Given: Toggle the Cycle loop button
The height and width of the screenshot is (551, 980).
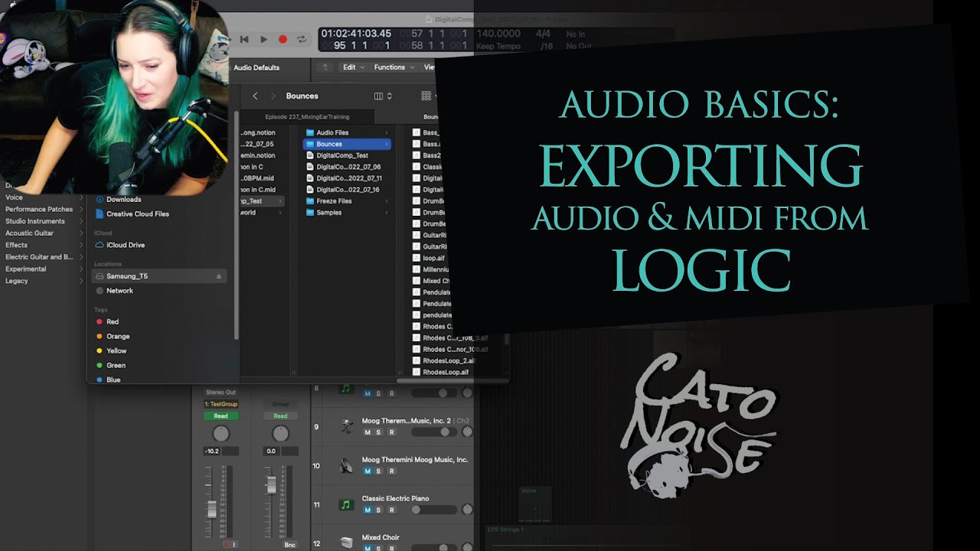Looking at the screenshot, I should (302, 39).
